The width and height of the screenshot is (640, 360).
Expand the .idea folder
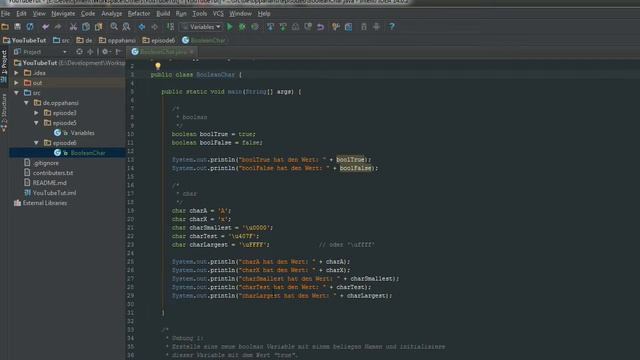pyautogui.click(x=16, y=73)
